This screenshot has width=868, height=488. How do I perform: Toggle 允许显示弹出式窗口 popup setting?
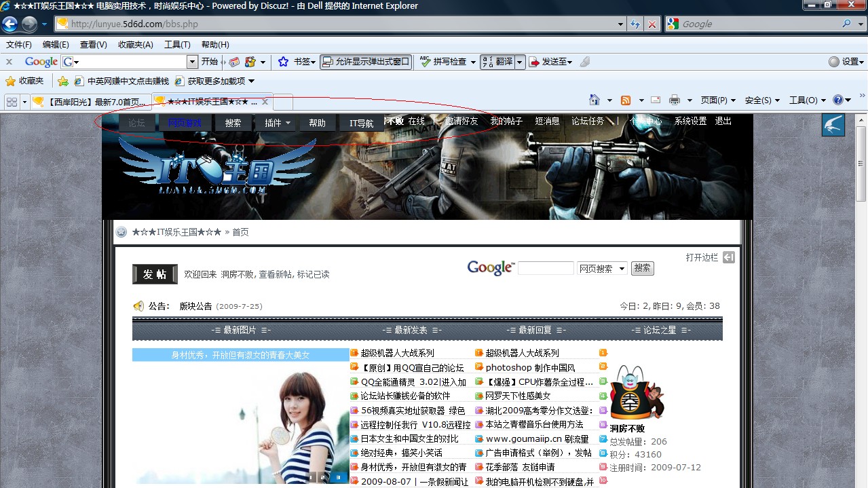coord(366,61)
